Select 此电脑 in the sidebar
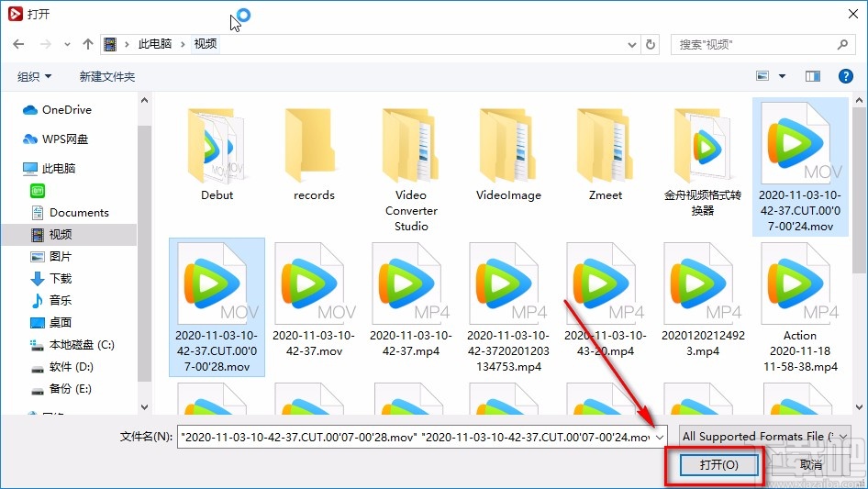Screen dimensions: 868x489 50,169
